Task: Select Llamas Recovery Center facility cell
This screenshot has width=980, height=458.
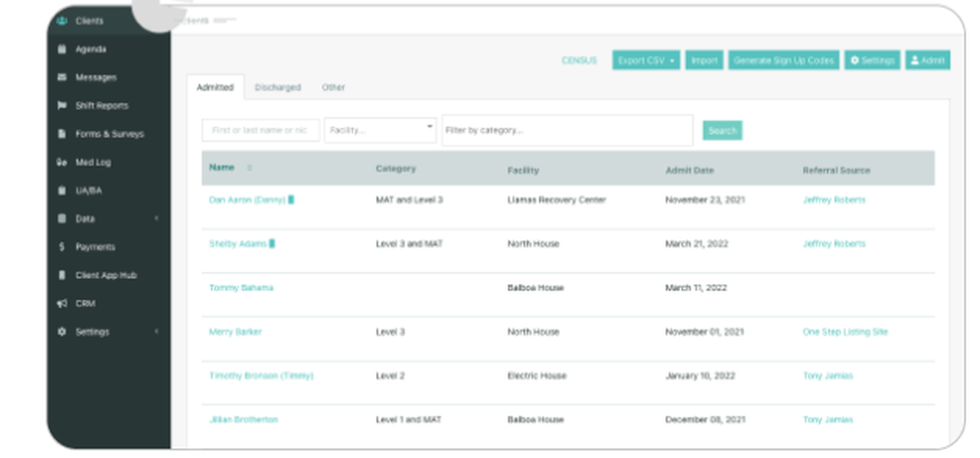Action: 557,200
